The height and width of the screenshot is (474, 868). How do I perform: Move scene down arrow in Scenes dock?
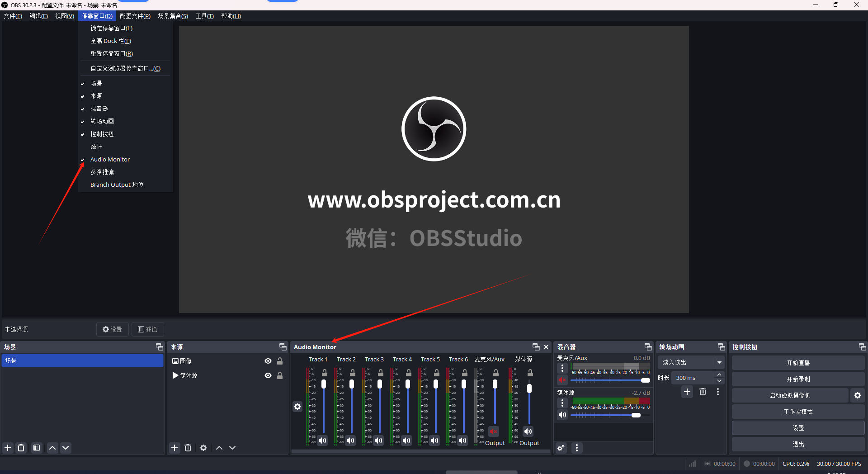[x=66, y=448]
